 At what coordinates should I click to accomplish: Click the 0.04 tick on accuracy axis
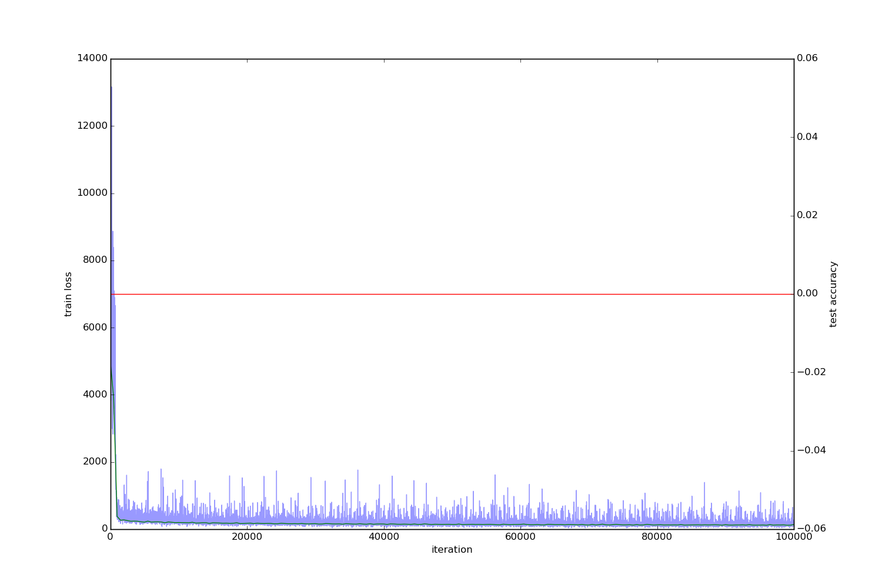[807, 137]
